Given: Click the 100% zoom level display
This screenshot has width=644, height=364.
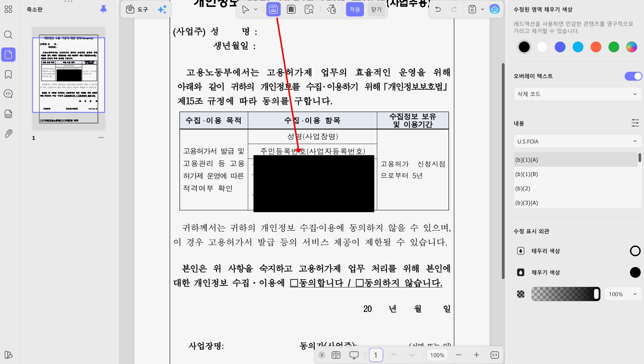Looking at the screenshot, I should (437, 355).
